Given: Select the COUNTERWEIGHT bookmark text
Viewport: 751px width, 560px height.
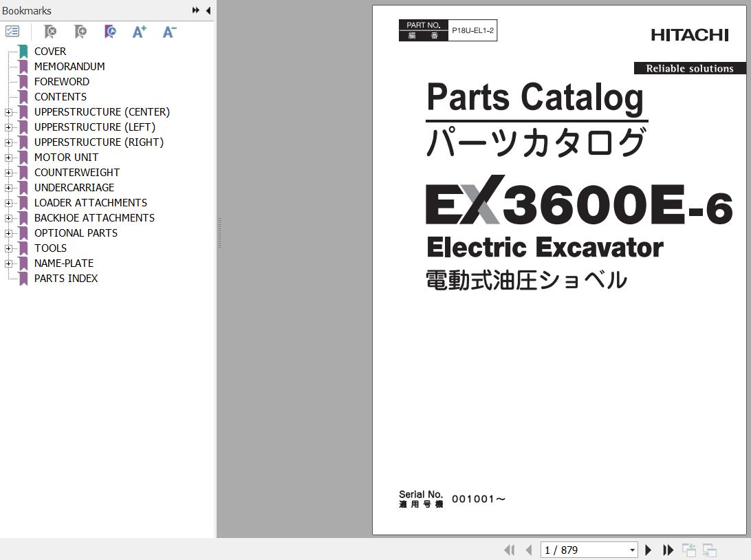Looking at the screenshot, I should (76, 173).
